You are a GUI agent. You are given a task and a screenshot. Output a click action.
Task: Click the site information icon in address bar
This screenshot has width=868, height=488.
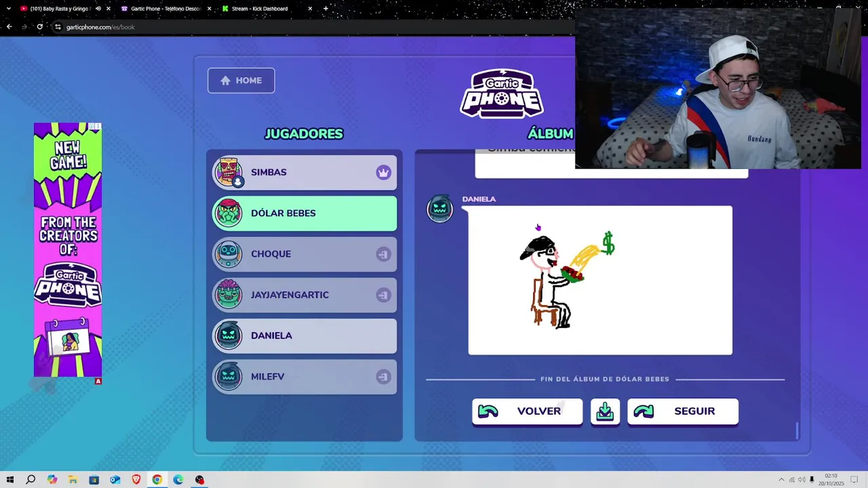[x=58, y=27]
